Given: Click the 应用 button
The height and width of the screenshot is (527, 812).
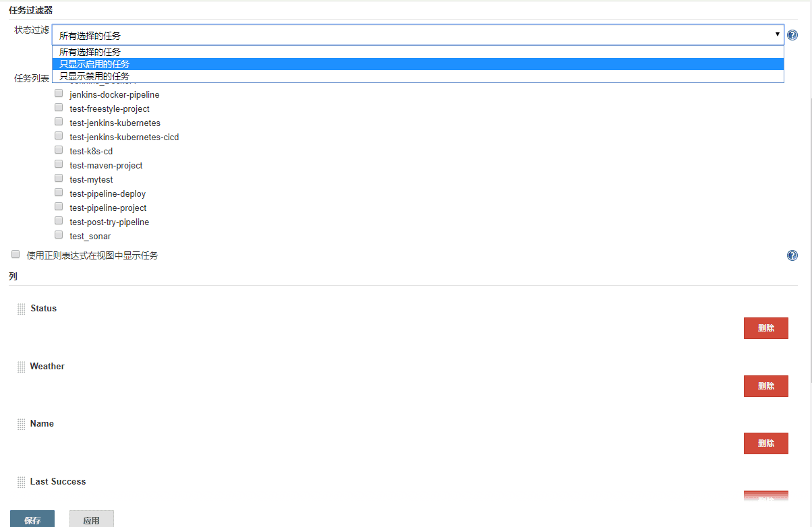Looking at the screenshot, I should tap(91, 520).
